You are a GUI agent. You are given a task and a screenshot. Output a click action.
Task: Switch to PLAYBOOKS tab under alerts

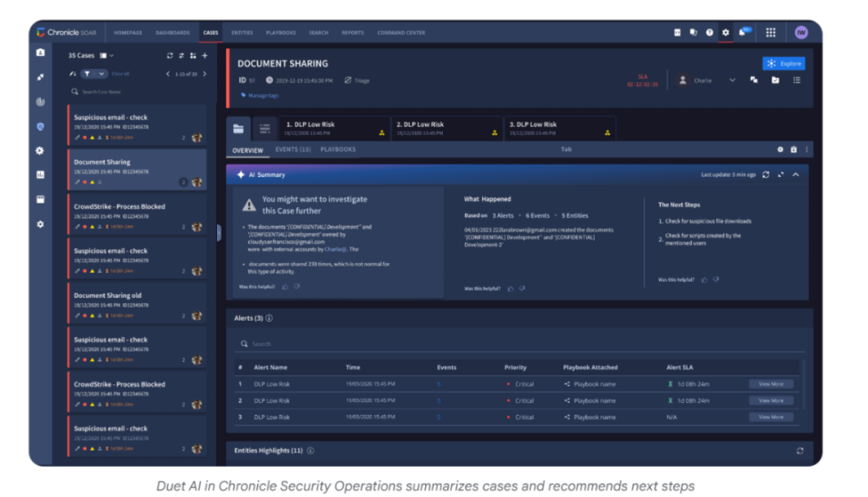pos(338,149)
